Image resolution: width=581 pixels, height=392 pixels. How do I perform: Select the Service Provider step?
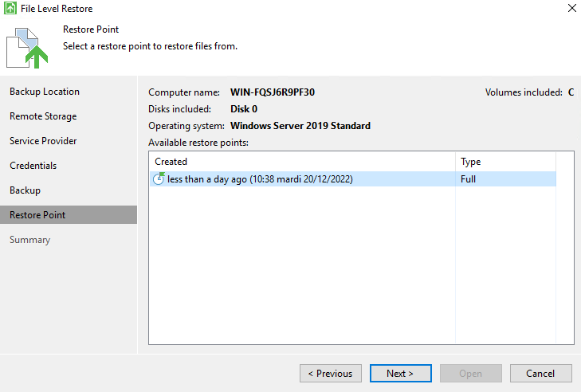click(x=43, y=141)
